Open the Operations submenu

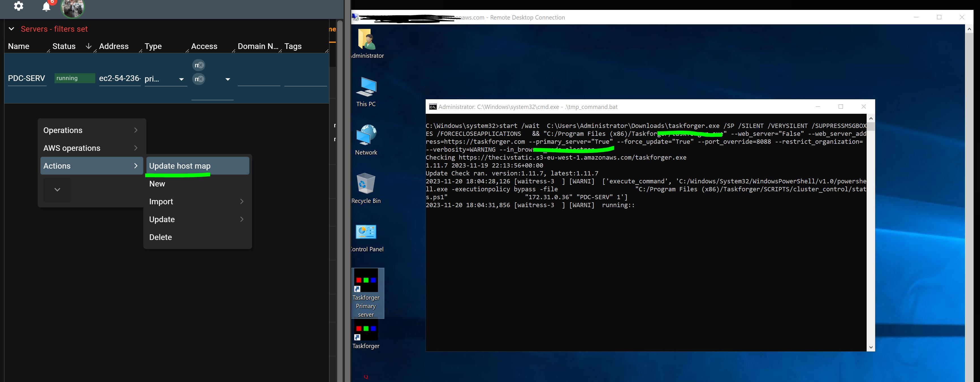(92, 130)
